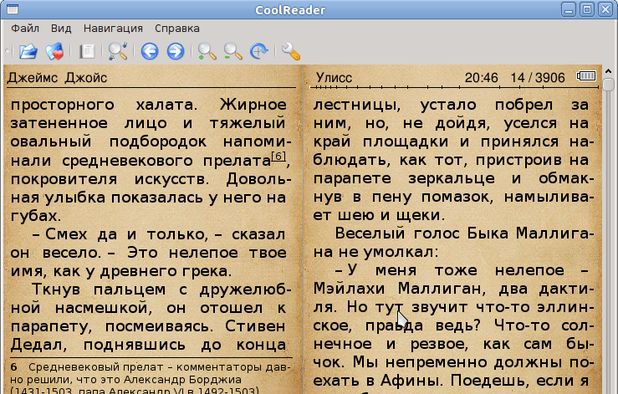
Task: Zoom out using green minus magnifier
Action: coord(233,51)
